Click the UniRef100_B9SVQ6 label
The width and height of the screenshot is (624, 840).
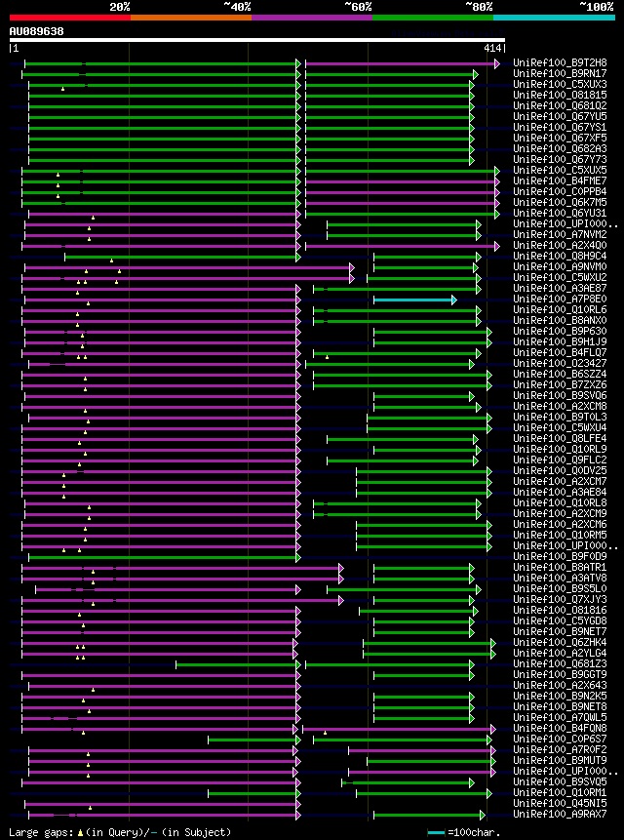560,395
